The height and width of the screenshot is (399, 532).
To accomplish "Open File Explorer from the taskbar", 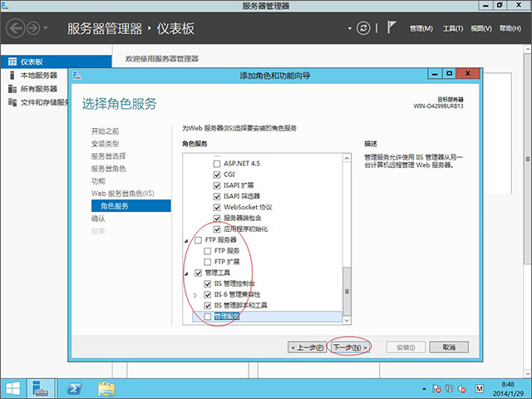I will pos(106,389).
